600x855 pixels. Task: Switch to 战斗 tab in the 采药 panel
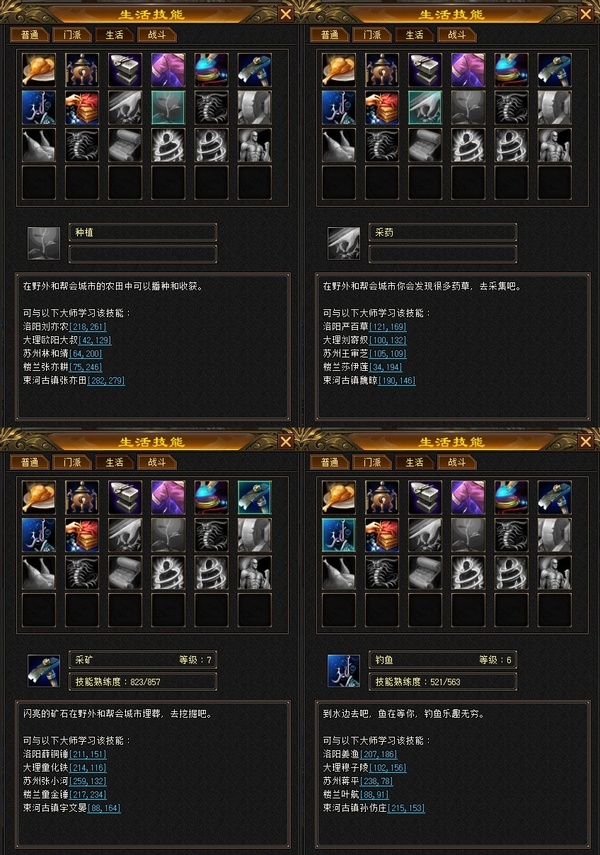(457, 35)
